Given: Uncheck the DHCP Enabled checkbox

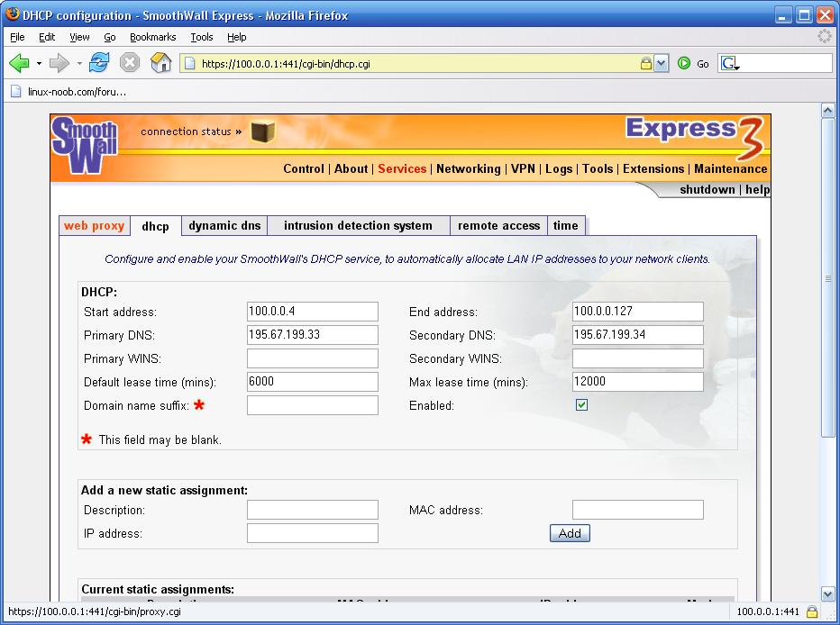Looking at the screenshot, I should click(582, 405).
